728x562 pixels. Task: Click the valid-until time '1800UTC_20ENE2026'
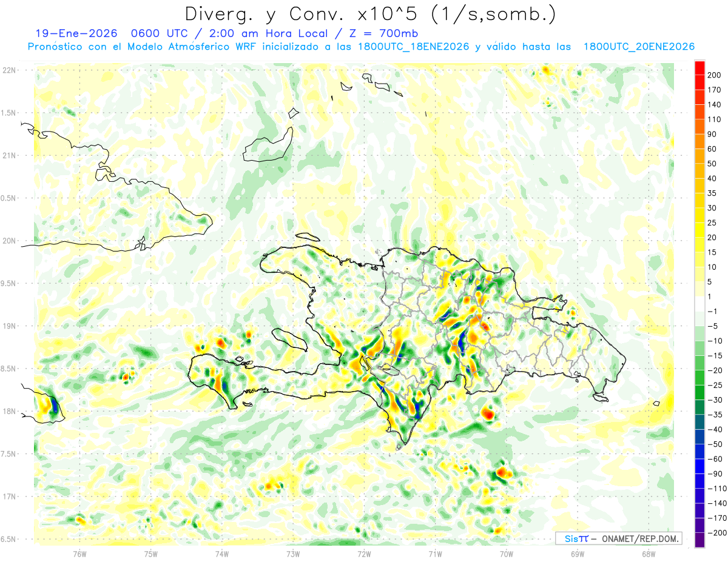639,47
